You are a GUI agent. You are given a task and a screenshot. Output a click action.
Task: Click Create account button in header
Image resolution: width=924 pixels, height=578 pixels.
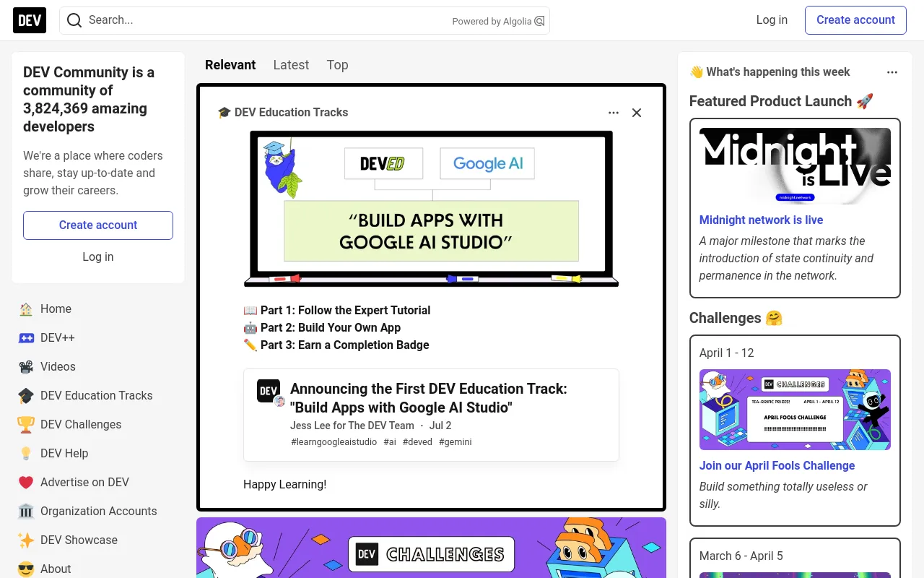tap(855, 20)
